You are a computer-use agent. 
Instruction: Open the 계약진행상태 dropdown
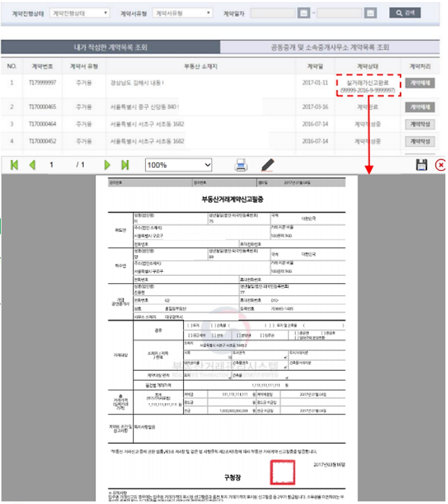(x=79, y=13)
